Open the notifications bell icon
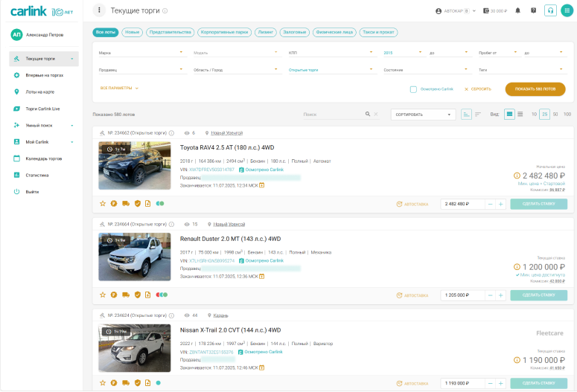Viewport: 577px width, 392px height. [518, 11]
